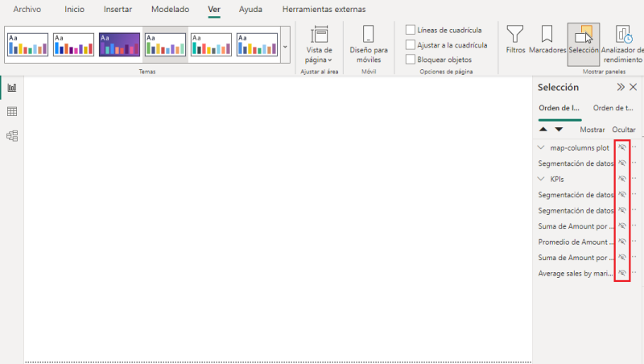This screenshot has width=644, height=364.
Task: Click the Mostrar button in Selección
Action: point(592,129)
